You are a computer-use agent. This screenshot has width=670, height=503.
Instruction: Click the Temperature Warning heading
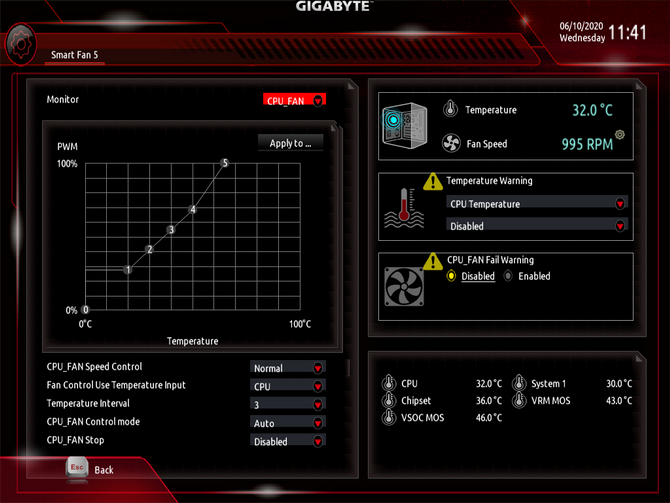[x=489, y=181]
